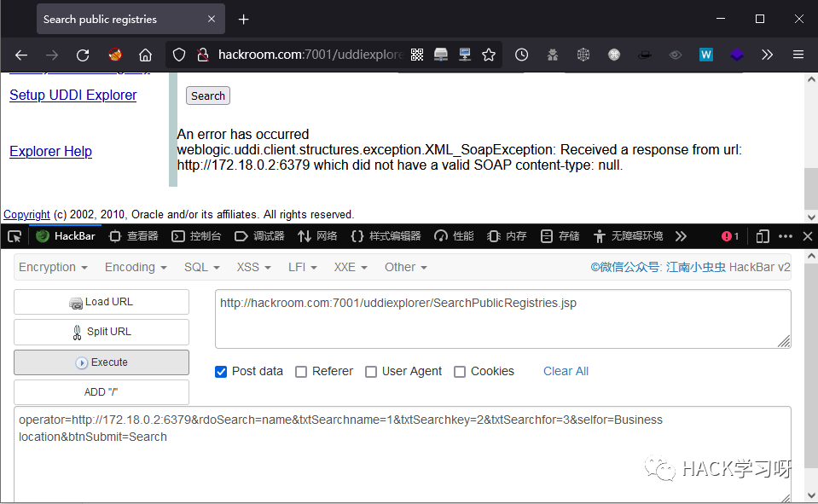
Task: Show more toolbar extensions chevron
Action: [767, 55]
